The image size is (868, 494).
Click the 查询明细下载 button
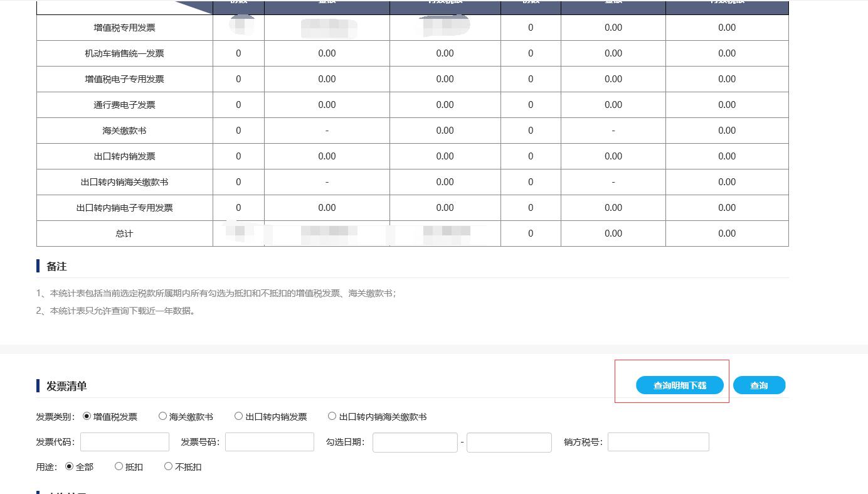click(x=679, y=385)
